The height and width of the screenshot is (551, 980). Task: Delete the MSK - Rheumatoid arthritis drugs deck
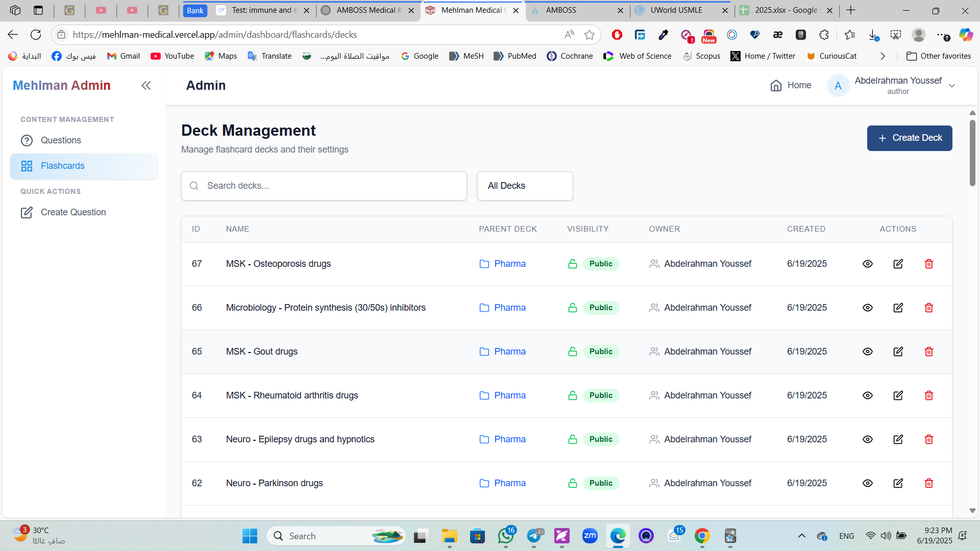pos(928,395)
